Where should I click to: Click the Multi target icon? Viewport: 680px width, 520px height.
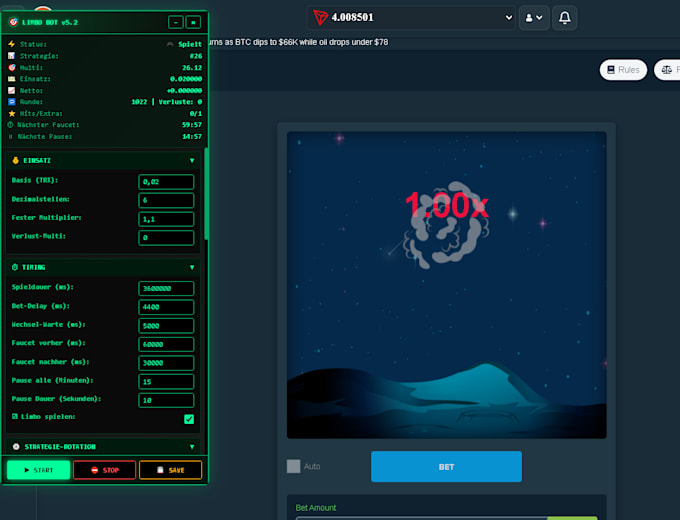click(x=12, y=67)
